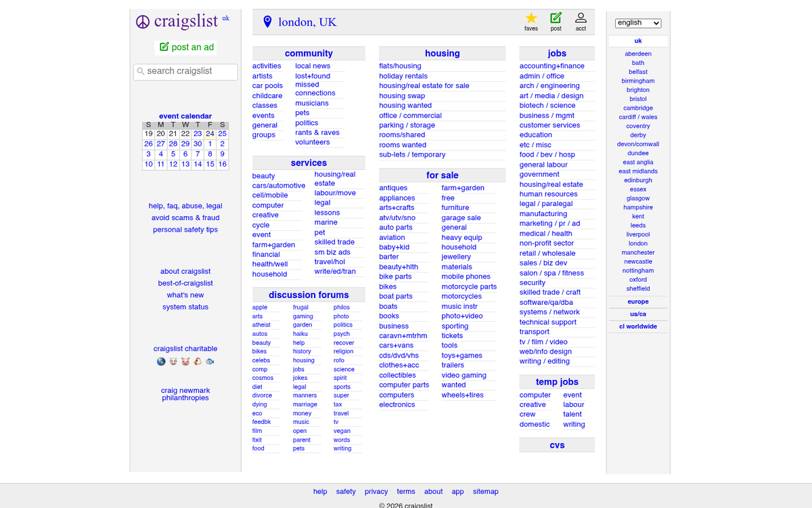Click the blue location pin next to london
Screen dimensions: 812x508
coord(267,21)
